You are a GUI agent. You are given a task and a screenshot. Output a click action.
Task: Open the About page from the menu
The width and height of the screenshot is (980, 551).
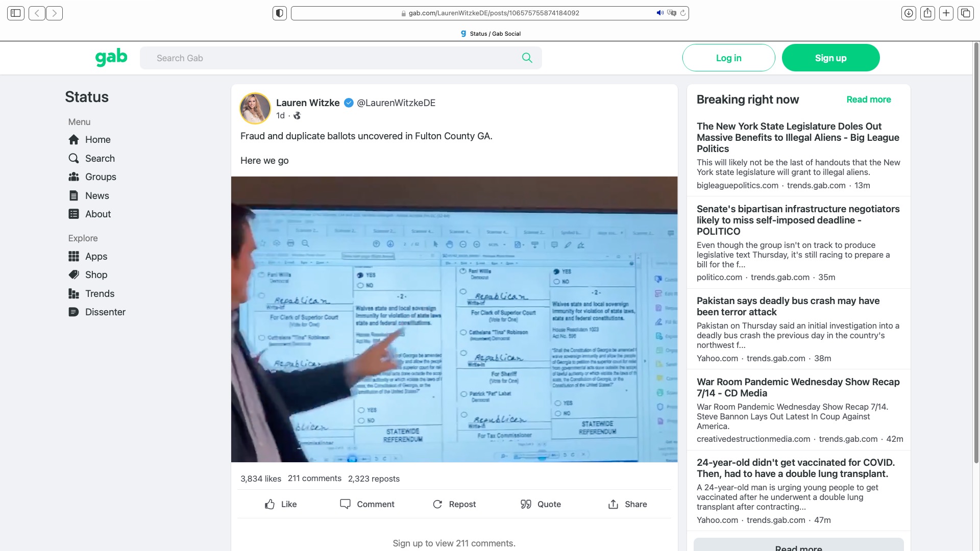97,214
